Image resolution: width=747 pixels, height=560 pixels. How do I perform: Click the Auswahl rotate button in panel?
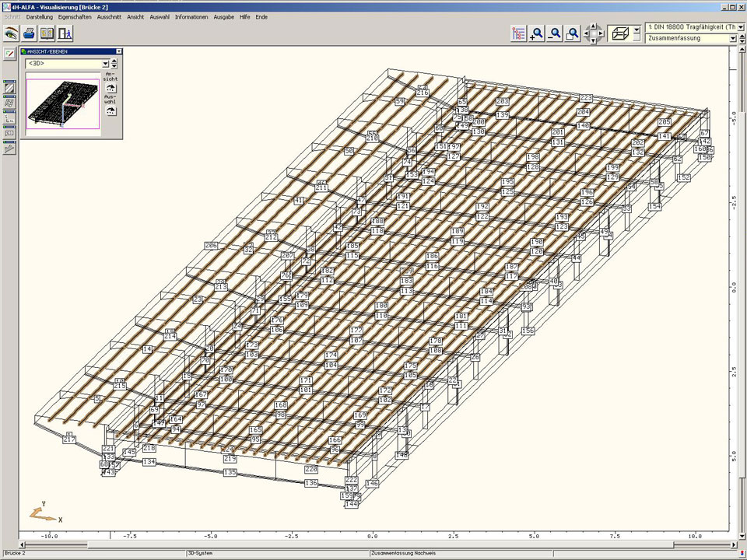[x=110, y=110]
